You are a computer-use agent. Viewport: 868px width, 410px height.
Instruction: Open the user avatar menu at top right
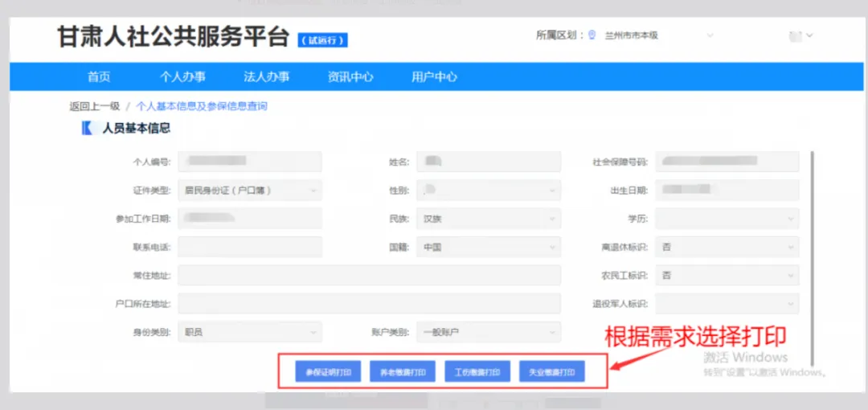(800, 36)
